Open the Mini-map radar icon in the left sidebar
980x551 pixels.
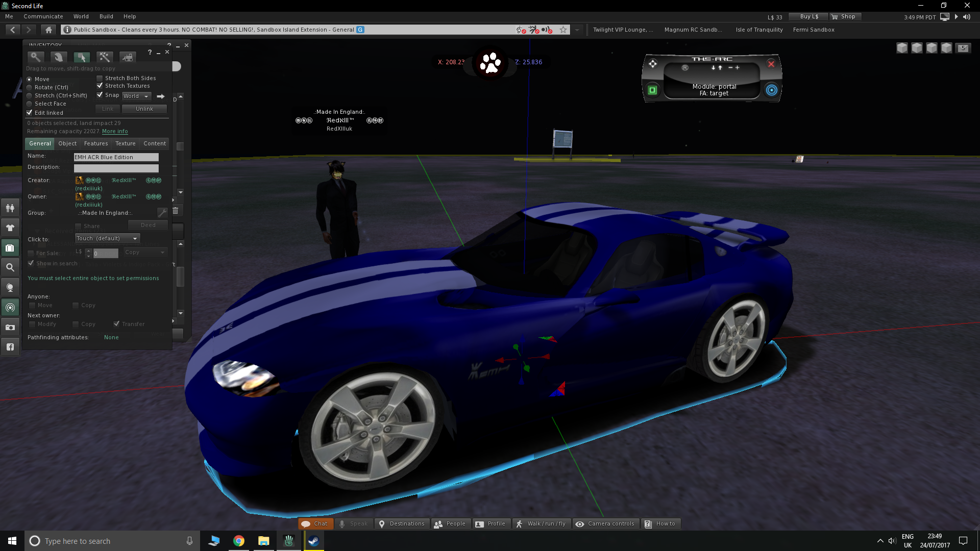tap(10, 308)
